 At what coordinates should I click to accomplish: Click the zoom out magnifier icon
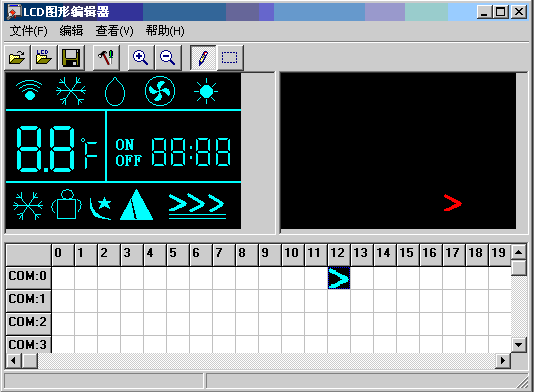pos(168,58)
